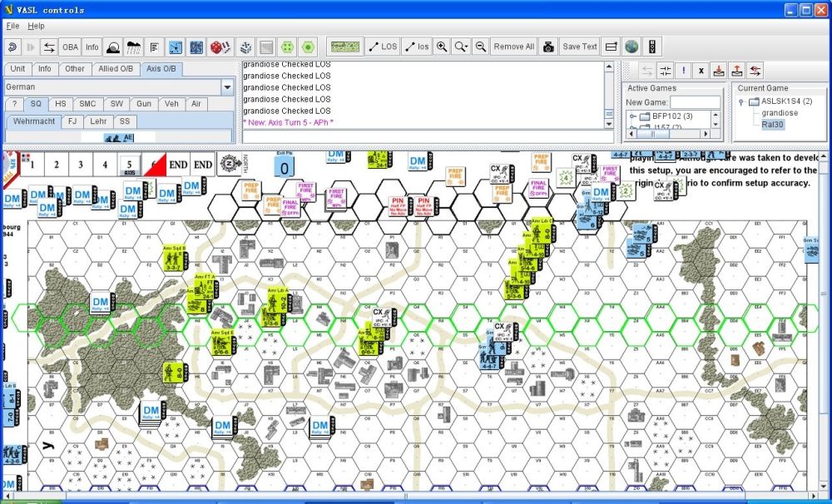Click the connect/swap arrows toolbar icon
Screen dimensions: 832x504
pyautogui.click(x=49, y=47)
